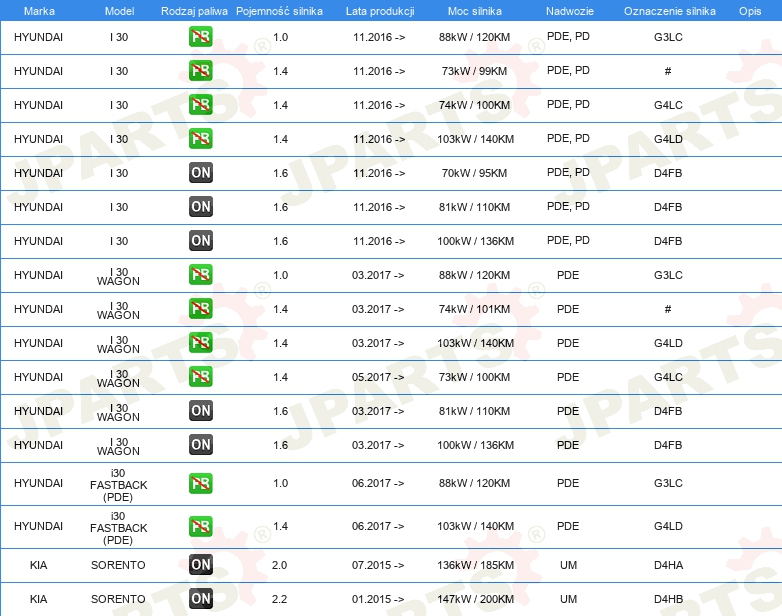Click diesel ON icon in KIA SORENTO 2.2 row
Image resolution: width=782 pixels, height=616 pixels.
(x=200, y=599)
